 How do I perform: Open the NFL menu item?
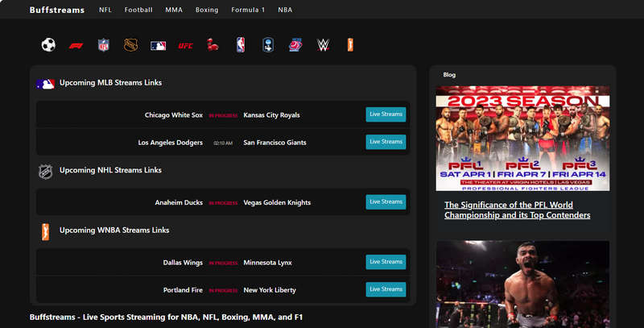pyautogui.click(x=105, y=10)
